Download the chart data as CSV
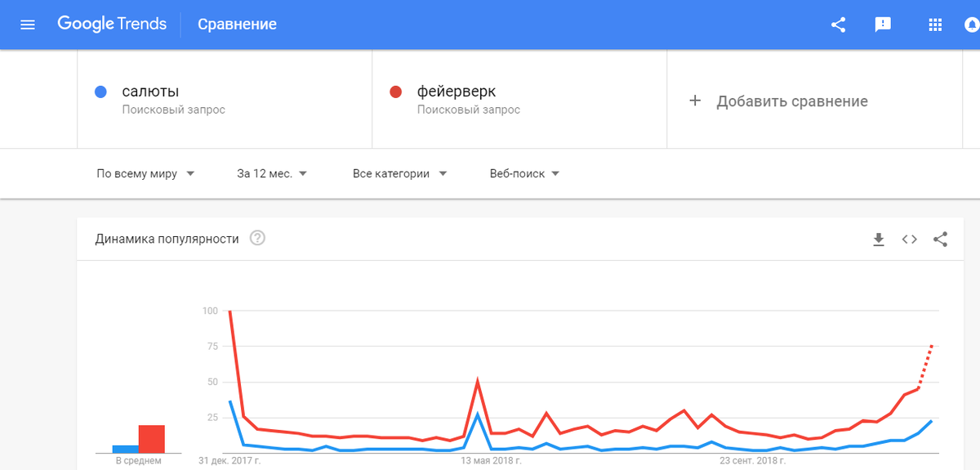Viewport: 980px width, 470px height. click(879, 239)
